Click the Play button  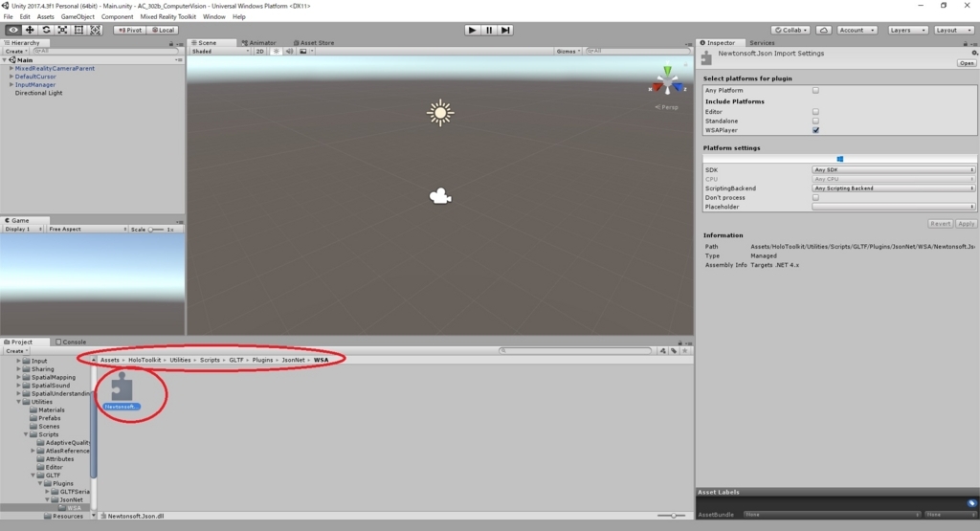[x=473, y=30]
